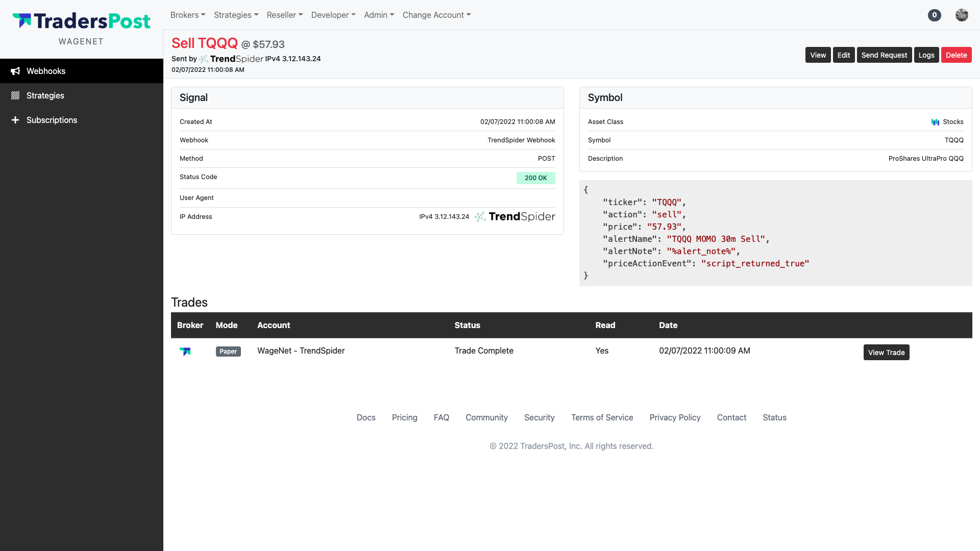Click the View button
The image size is (980, 551).
pos(818,55)
